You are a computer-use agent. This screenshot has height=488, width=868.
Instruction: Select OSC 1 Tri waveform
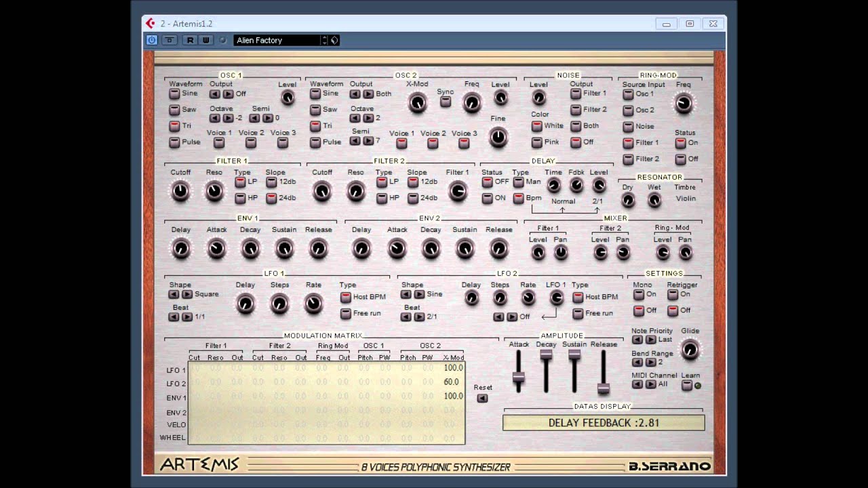coord(174,126)
